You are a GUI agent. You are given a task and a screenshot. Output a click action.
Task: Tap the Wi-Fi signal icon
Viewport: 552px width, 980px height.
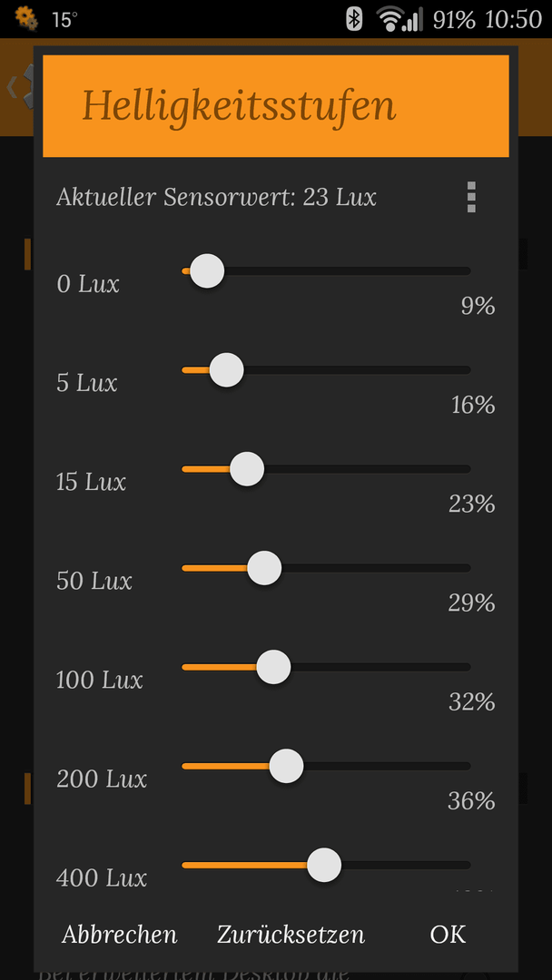[390, 19]
